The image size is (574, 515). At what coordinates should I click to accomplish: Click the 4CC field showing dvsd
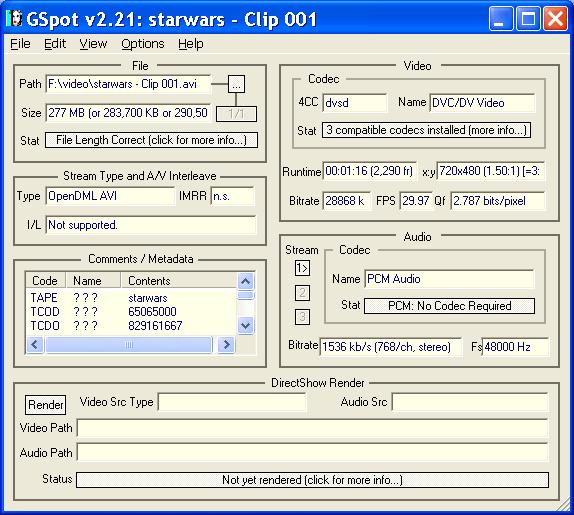point(355,103)
